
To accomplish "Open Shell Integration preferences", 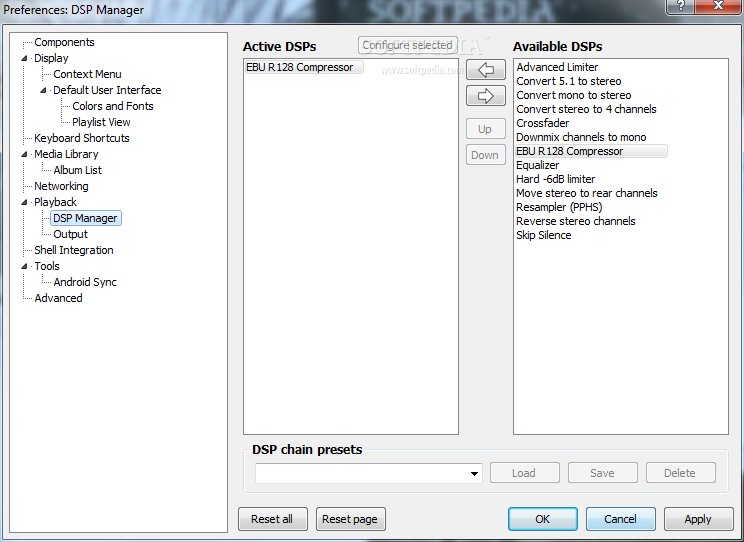I will [74, 250].
